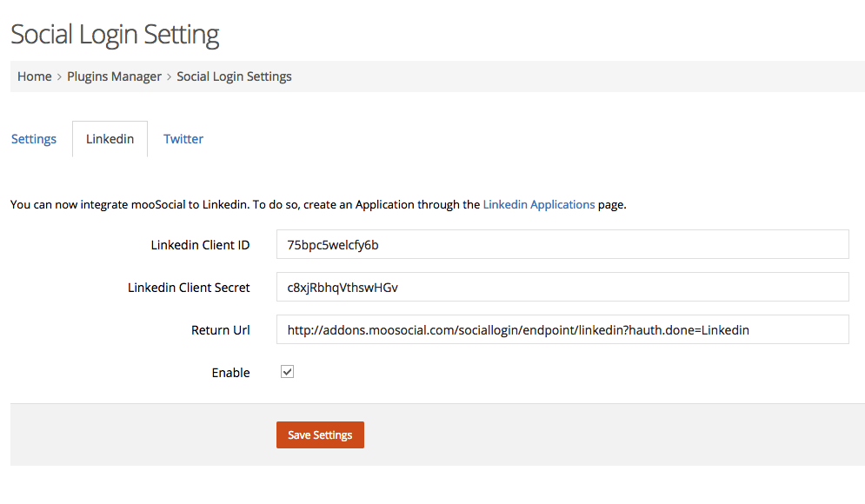
Task: Uncheck the Enable checkbox
Action: click(x=287, y=372)
